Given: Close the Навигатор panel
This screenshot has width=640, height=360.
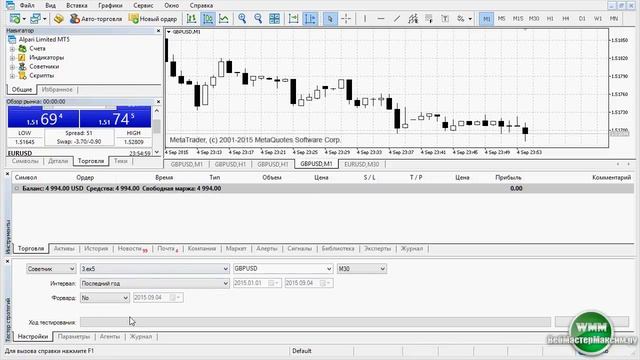Looking at the screenshot, I should click(158, 31).
